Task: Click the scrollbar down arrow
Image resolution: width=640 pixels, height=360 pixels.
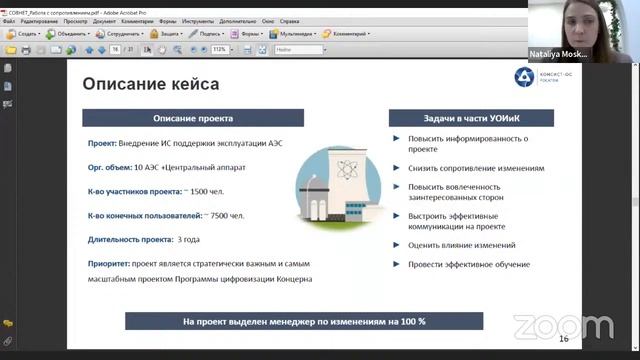Action: (x=636, y=347)
